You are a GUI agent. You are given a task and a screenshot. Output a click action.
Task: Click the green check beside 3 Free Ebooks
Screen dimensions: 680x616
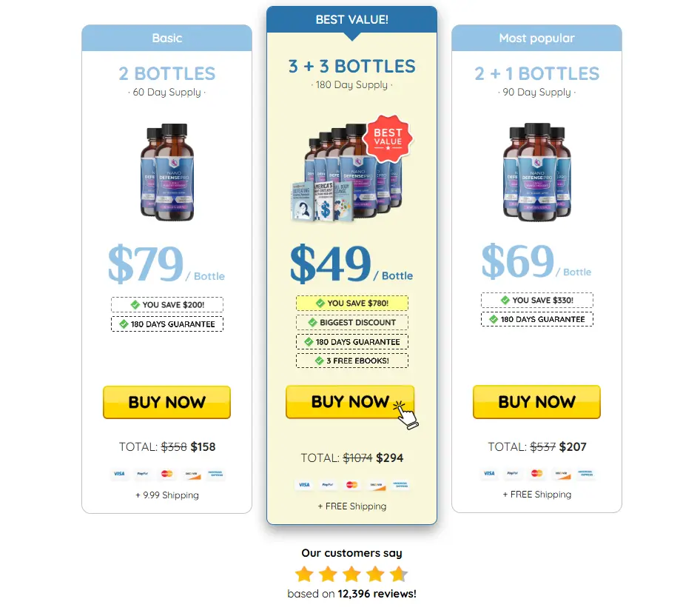[319, 361]
